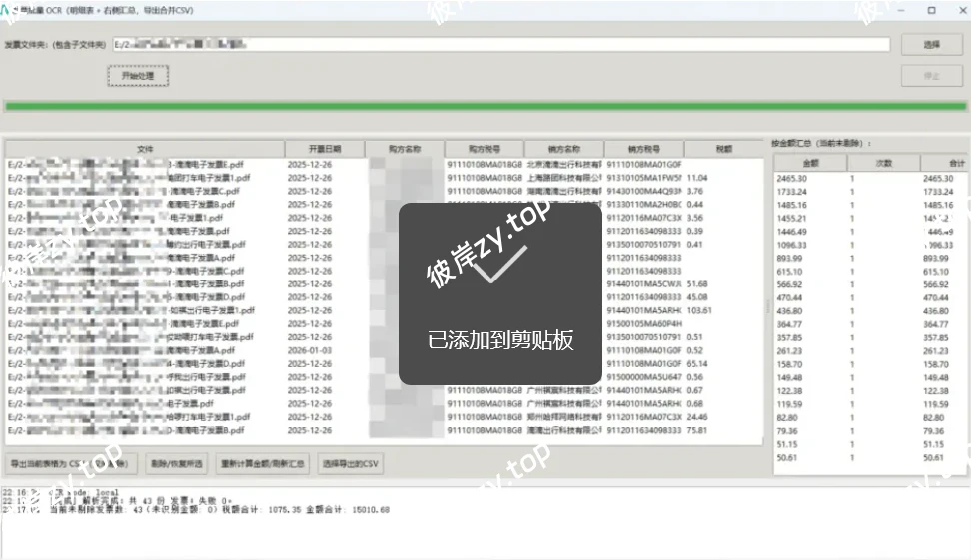The image size is (971, 560).
Task: Select the row with tax 75.81
Action: point(384,430)
